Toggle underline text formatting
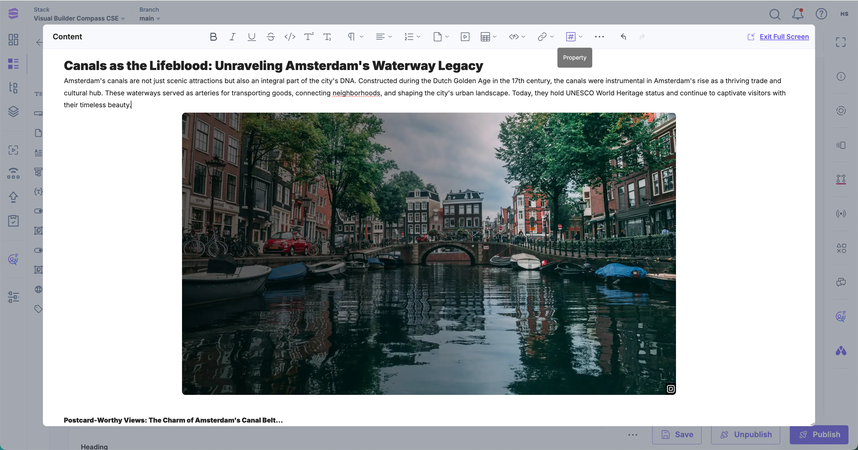The image size is (858, 450). pos(251,37)
